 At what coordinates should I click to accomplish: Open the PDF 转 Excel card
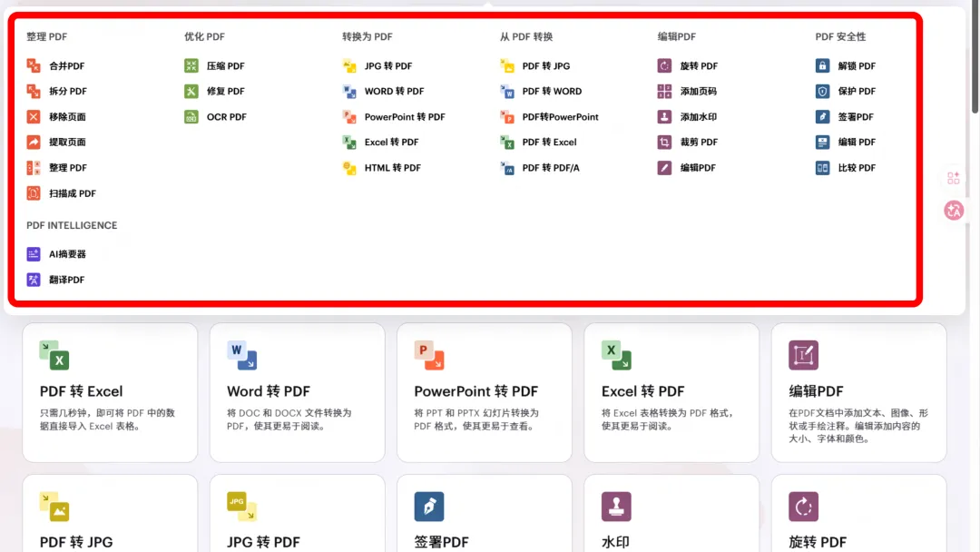(110, 392)
